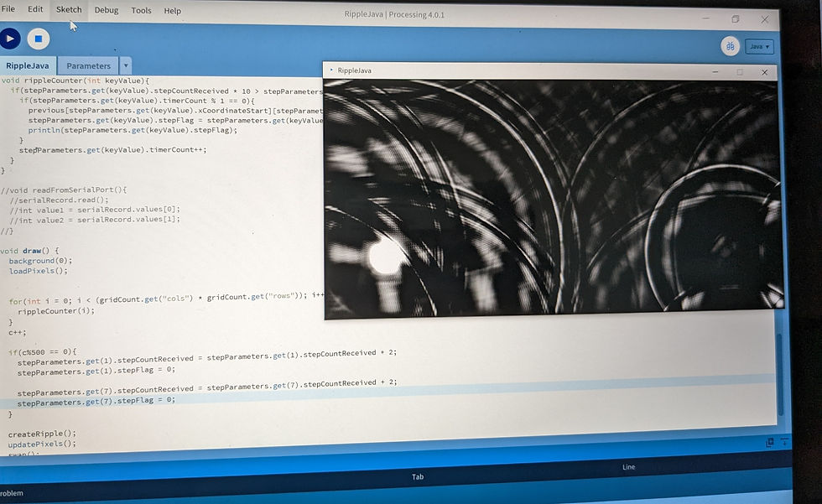Click the 'stepFlag = stepParameters' assignment line
822x504 pixels.
pos(175,121)
